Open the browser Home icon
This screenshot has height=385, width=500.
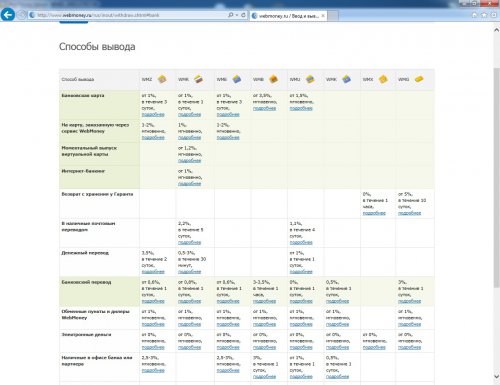tap(474, 15)
